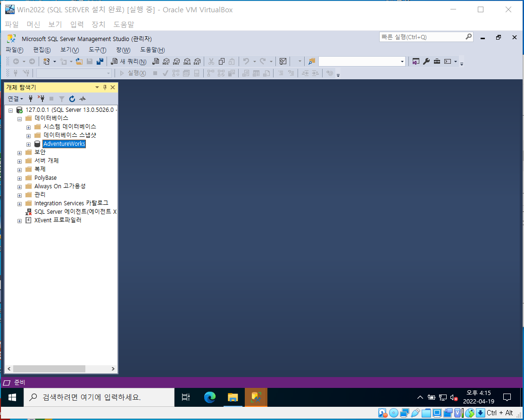Image resolution: width=524 pixels, height=420 pixels.
Task: Open the 도움말(H) menu in SSMS
Action: 152,50
